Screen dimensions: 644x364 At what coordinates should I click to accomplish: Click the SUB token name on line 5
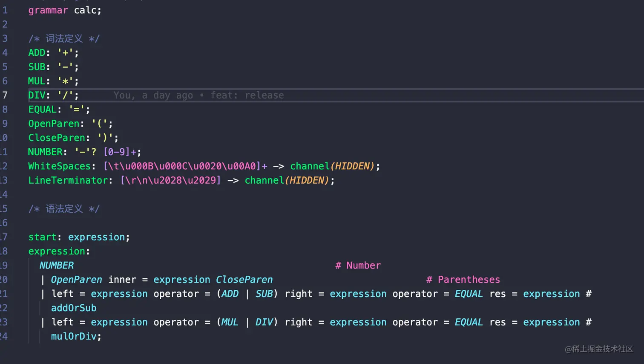click(37, 66)
